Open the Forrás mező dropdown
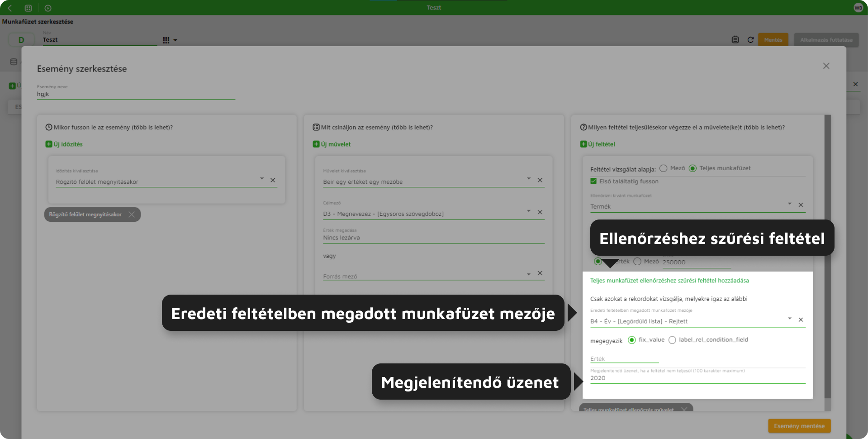This screenshot has width=868, height=439. pyautogui.click(x=529, y=274)
